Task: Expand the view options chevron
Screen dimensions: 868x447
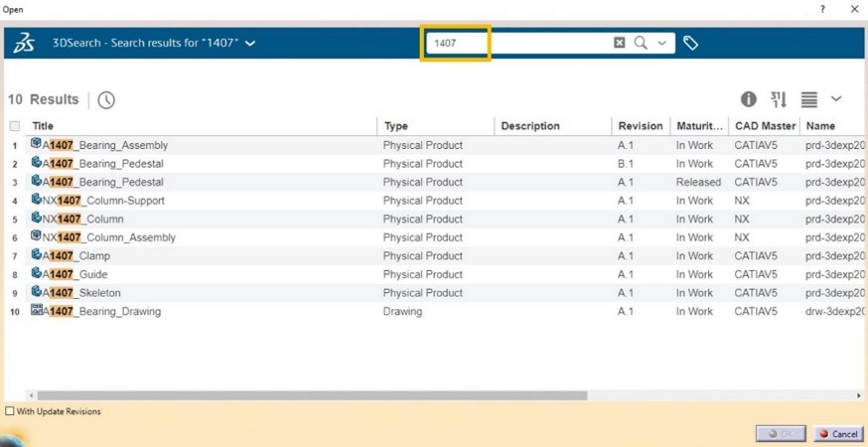Action: (x=836, y=99)
